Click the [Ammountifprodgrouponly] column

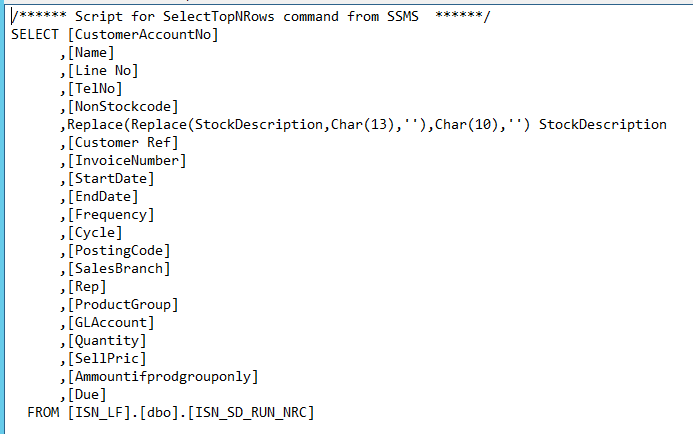[x=163, y=377]
